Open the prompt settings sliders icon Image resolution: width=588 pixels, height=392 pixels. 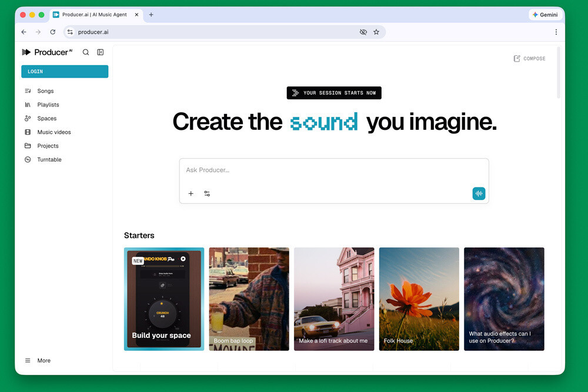point(207,193)
